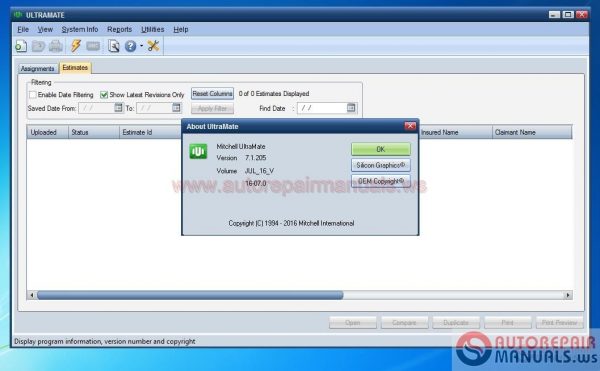Image resolution: width=600 pixels, height=371 pixels.
Task: Open the To date calendar picker
Action: coord(176,108)
